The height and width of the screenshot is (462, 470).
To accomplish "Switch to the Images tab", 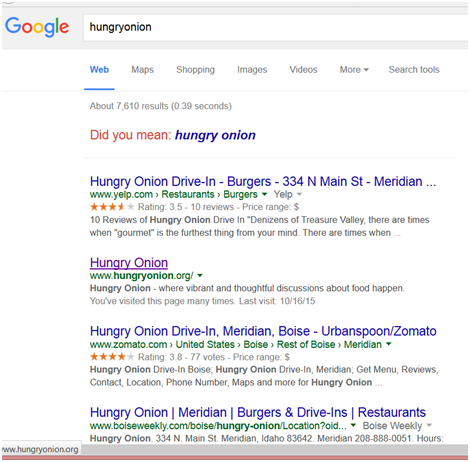I will tap(252, 70).
